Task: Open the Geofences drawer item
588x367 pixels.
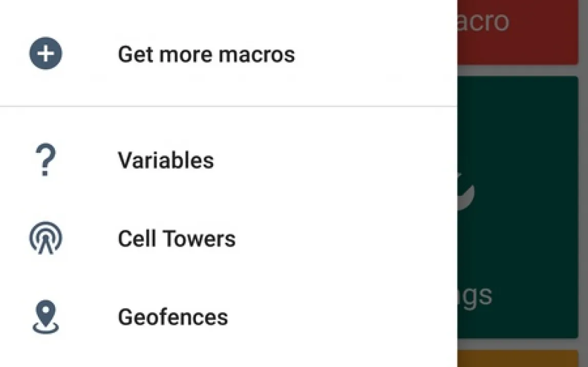Action: (x=173, y=317)
